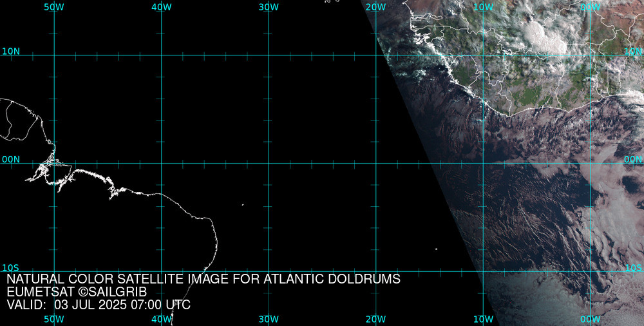
Task: Click the 10N latitude label on the left side
Action: [x=11, y=52]
